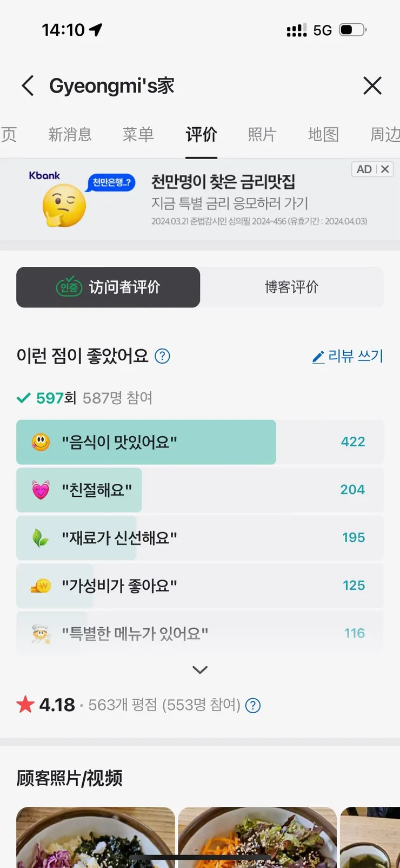Viewport: 400px width, 868px height.
Task: Tap the help icon next to 563개 평점
Action: [253, 705]
